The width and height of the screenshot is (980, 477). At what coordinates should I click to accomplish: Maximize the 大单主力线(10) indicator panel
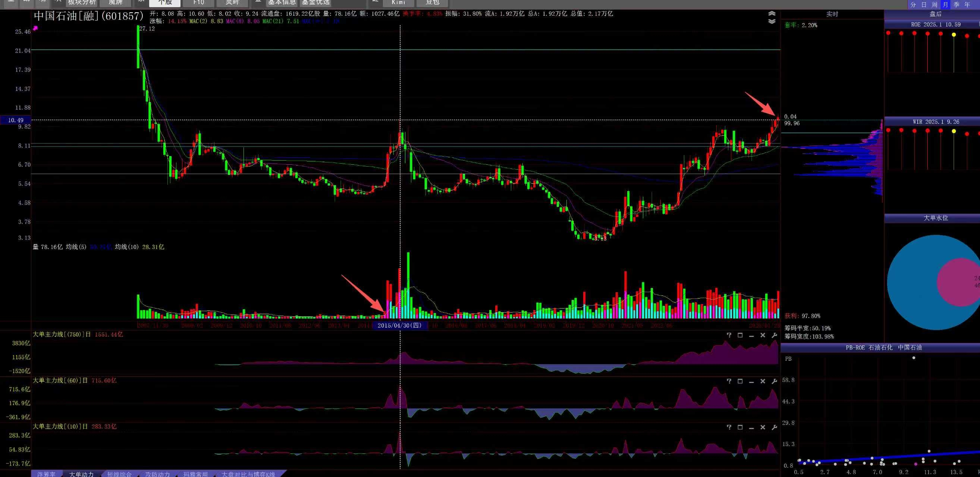point(740,427)
